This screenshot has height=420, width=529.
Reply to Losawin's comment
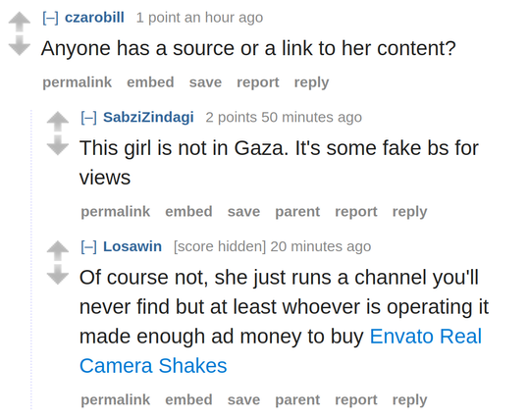tap(409, 400)
